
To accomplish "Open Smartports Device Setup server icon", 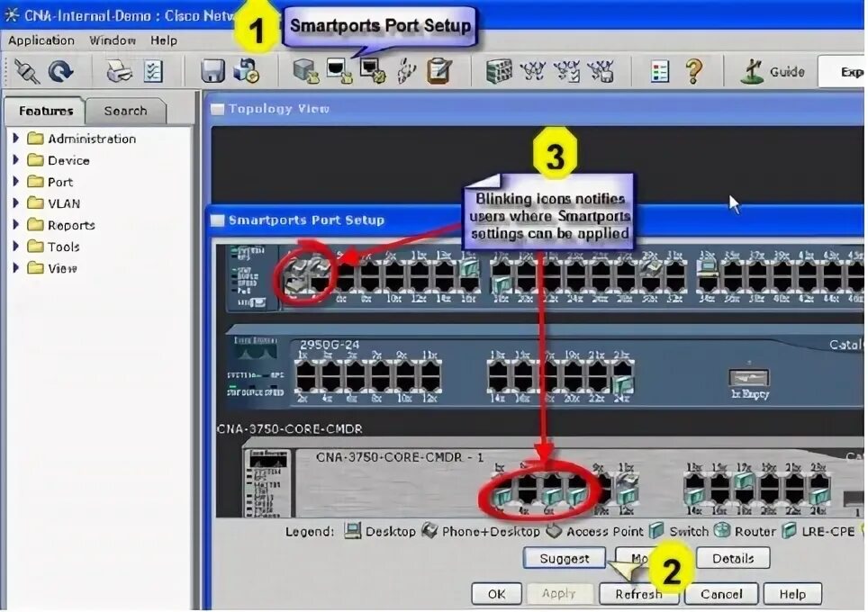I will [x=305, y=71].
